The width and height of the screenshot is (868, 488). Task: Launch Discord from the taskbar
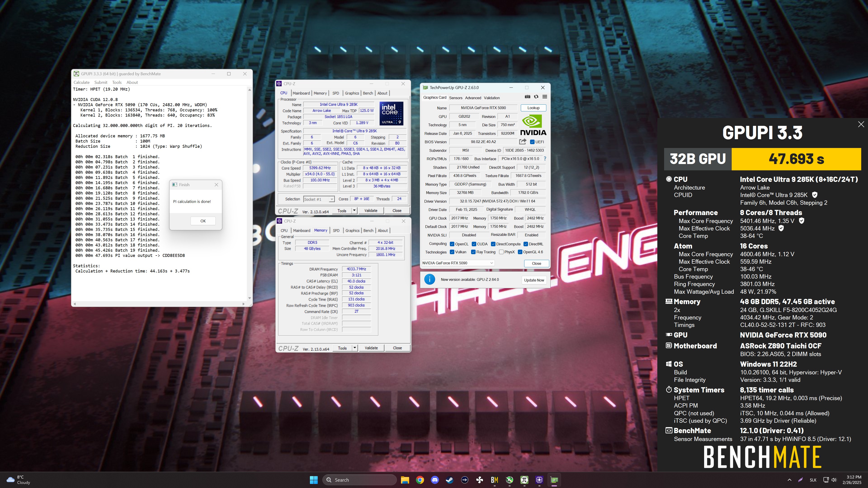coord(435,480)
